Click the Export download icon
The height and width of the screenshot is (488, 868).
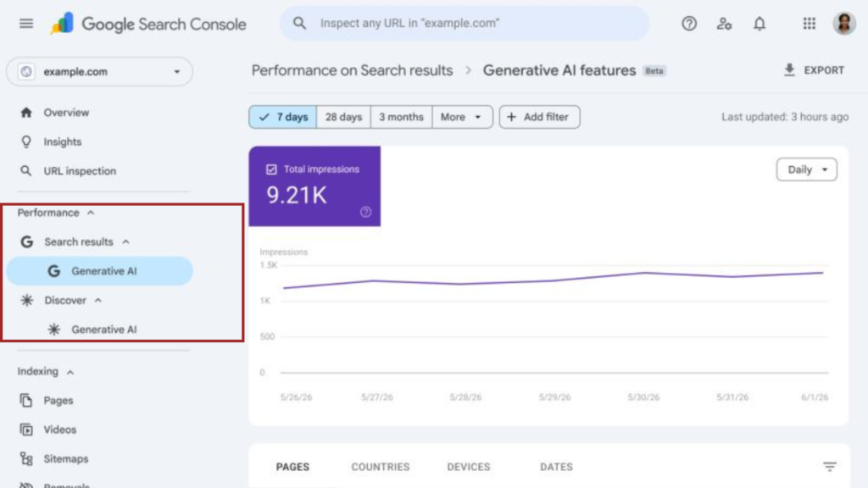[789, 70]
